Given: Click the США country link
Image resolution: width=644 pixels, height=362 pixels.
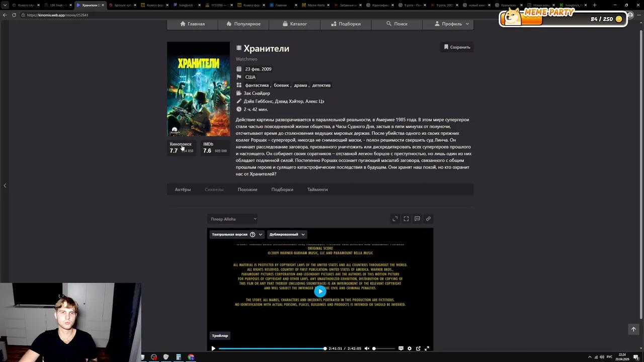Looking at the screenshot, I should [250, 77].
